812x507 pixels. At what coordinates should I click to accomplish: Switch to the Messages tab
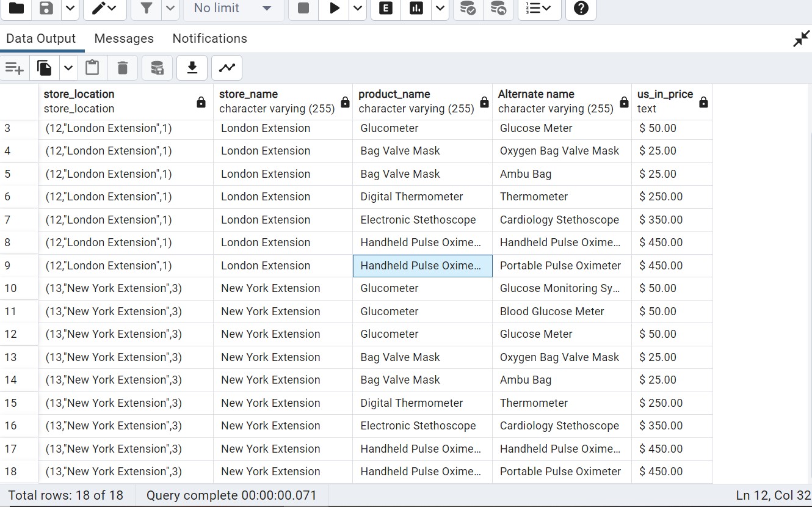click(124, 38)
